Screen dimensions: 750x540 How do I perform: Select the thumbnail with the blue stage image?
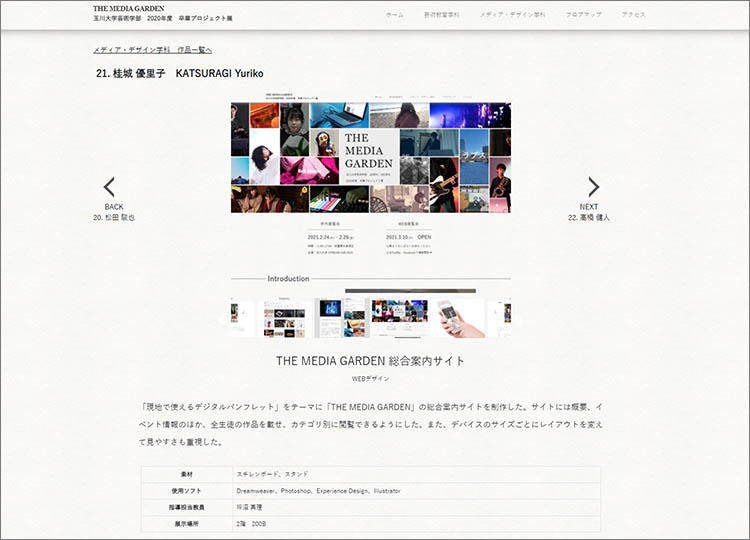[342, 318]
